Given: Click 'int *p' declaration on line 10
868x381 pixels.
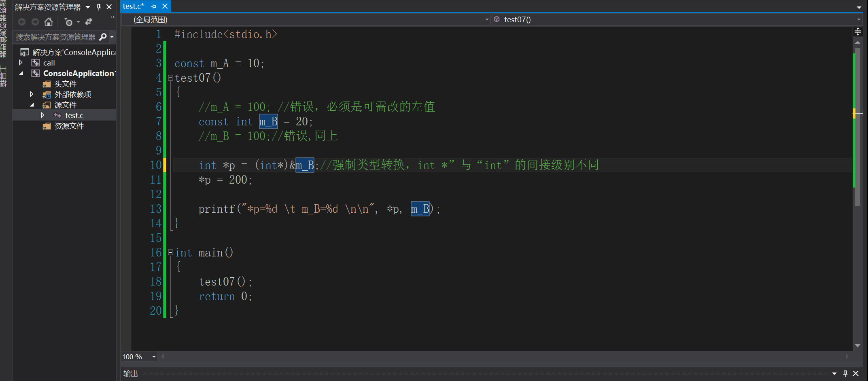Looking at the screenshot, I should coord(216,165).
